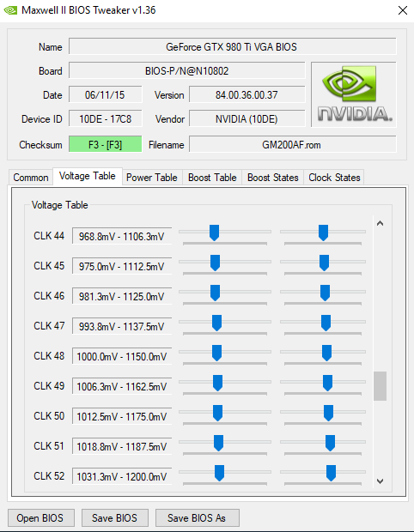Click the green Checksum field

[106, 145]
